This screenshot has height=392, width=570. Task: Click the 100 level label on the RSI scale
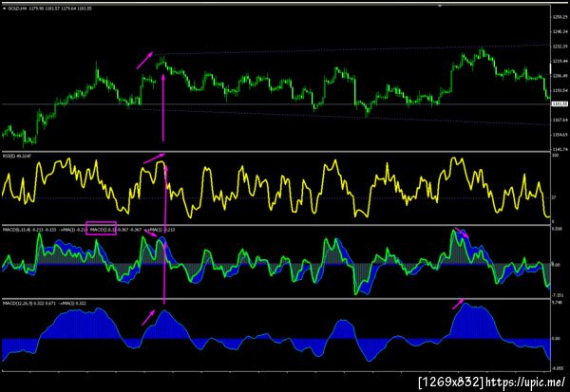(555, 156)
